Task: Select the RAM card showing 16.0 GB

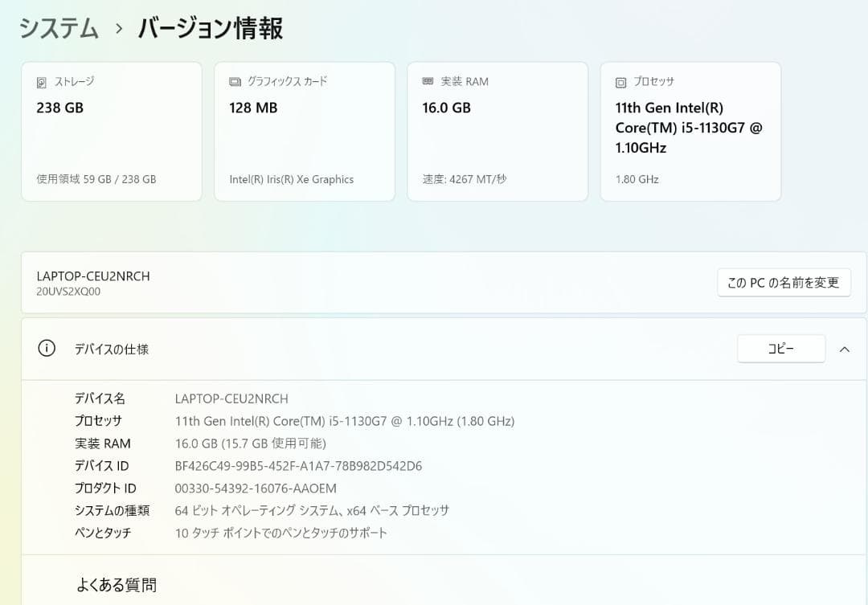Action: [x=497, y=131]
